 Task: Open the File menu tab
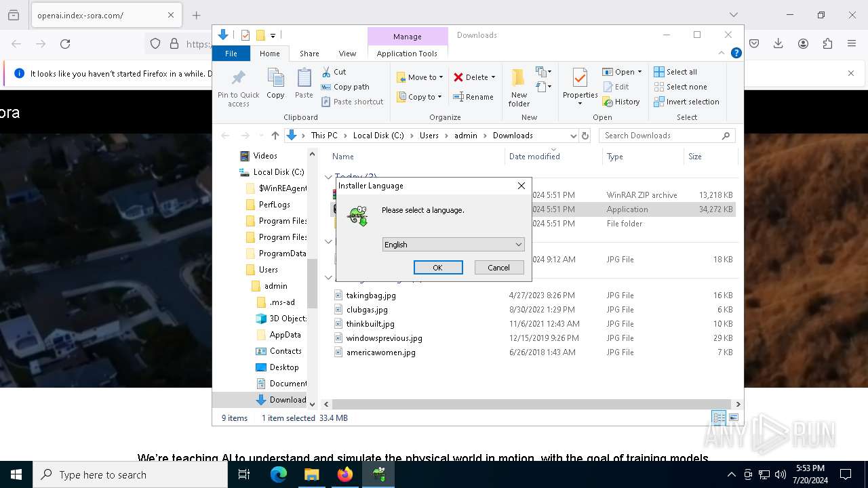pyautogui.click(x=231, y=54)
